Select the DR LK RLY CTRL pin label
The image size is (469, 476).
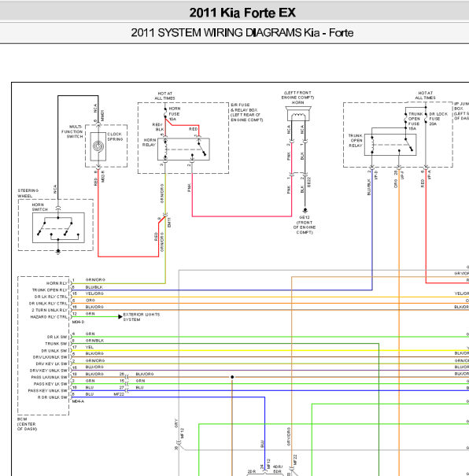pos(51,297)
